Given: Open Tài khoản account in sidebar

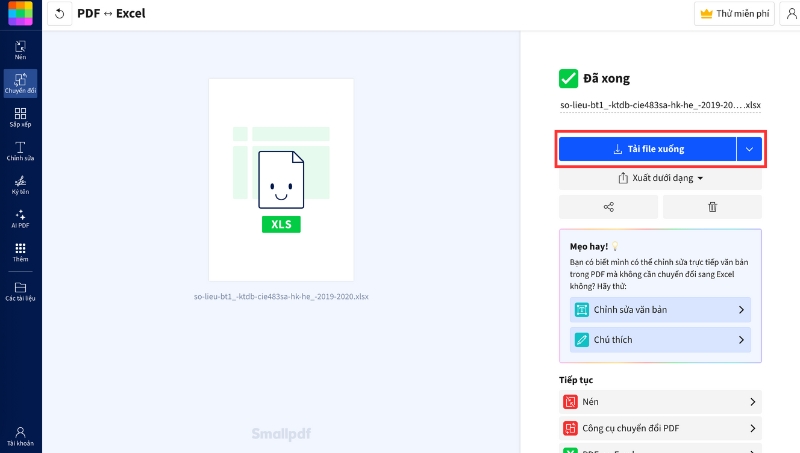Looking at the screenshot, I should tap(20, 436).
